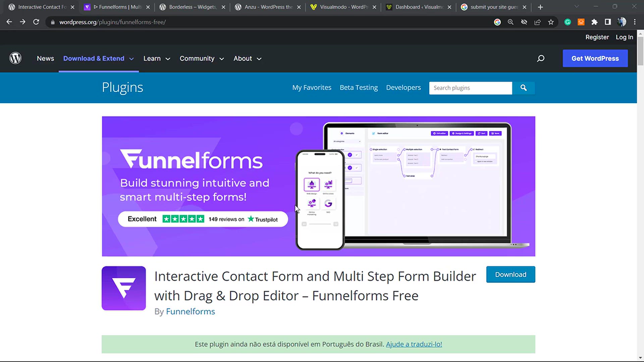The width and height of the screenshot is (644, 362).
Task: Open the Grammarly extension icon
Action: [x=568, y=22]
